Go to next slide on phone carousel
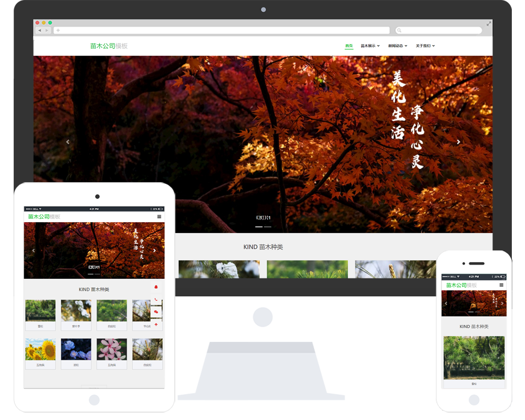This screenshot has width=525, height=420. click(x=502, y=303)
